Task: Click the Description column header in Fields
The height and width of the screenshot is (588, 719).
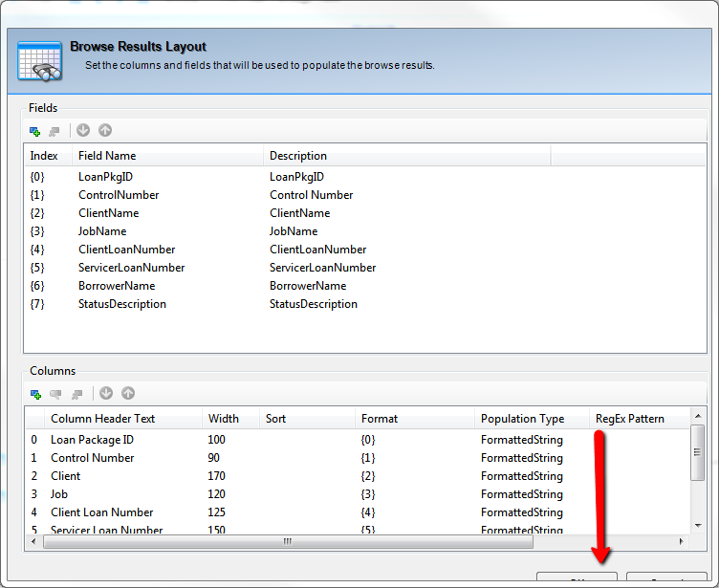Action: [x=297, y=156]
